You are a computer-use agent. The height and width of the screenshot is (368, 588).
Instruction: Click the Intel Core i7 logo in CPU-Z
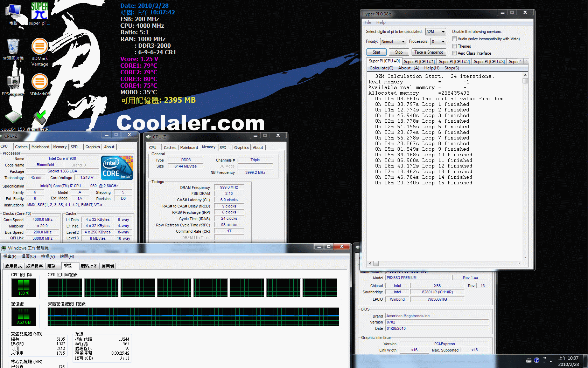point(117,168)
